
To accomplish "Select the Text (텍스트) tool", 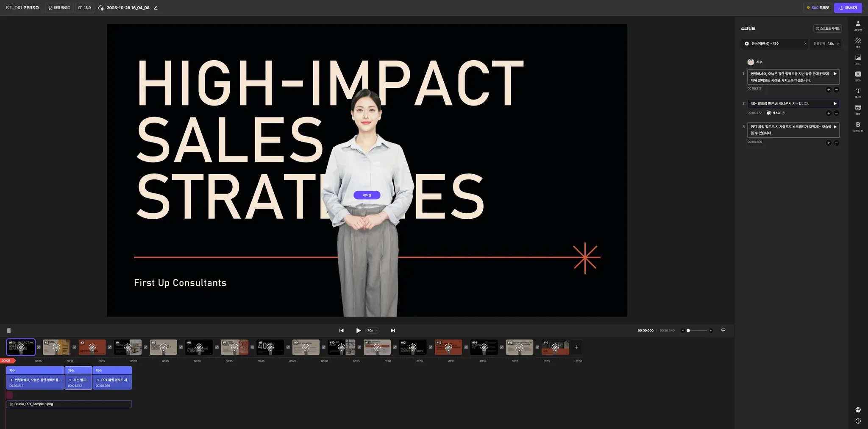I will point(858,92).
